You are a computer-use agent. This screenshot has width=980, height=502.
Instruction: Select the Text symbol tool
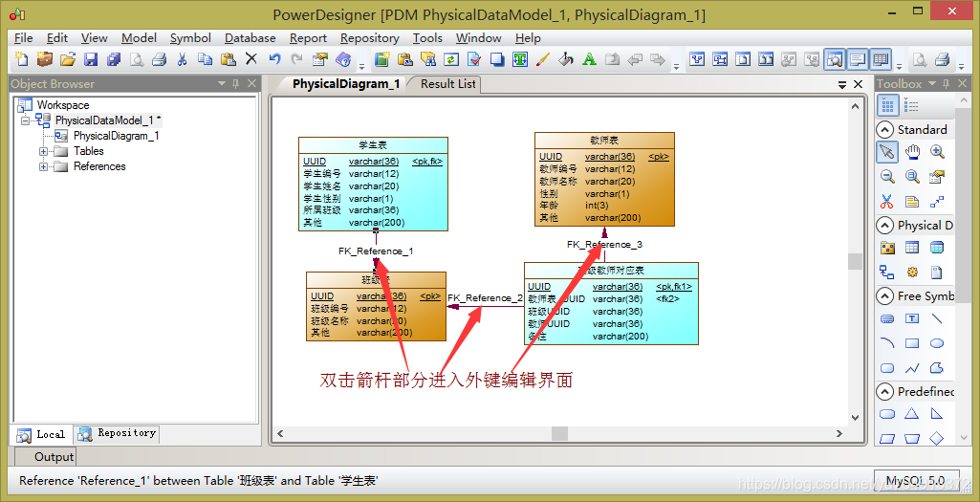[912, 318]
